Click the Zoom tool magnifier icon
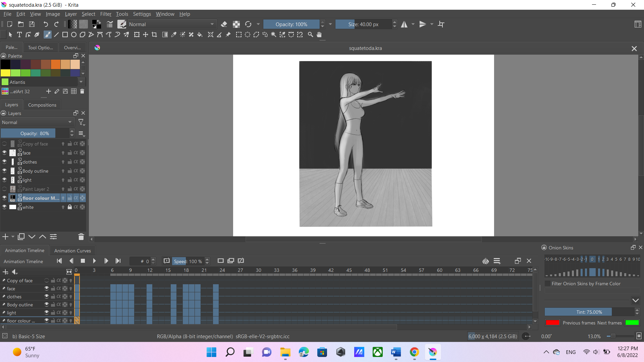This screenshot has width=644, height=362. click(310, 35)
